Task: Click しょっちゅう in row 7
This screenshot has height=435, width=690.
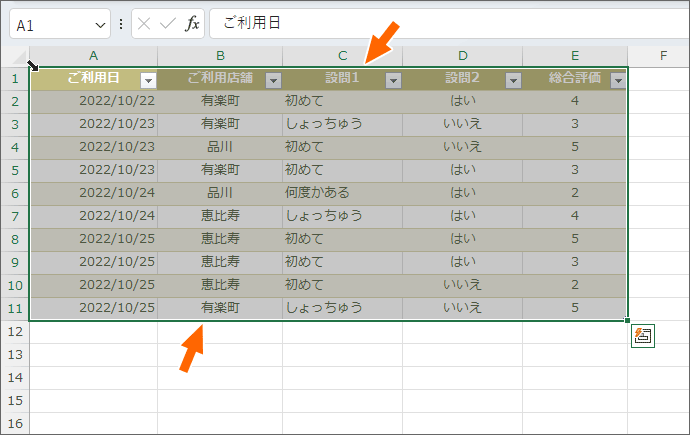Action: (342, 216)
